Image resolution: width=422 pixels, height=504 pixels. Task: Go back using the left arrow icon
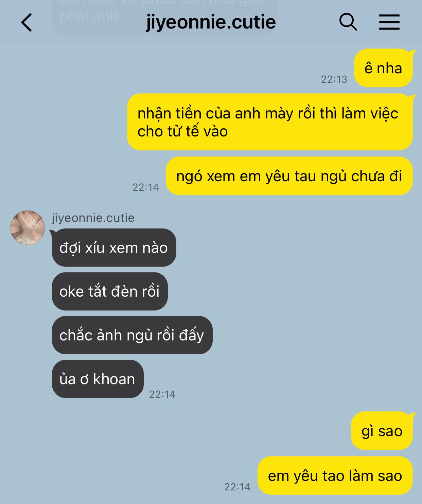tap(27, 22)
